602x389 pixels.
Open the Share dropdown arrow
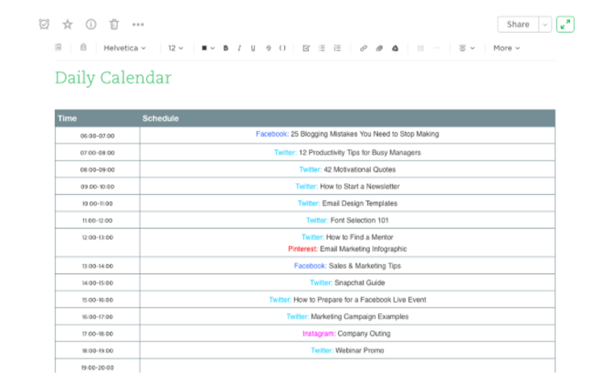(x=545, y=25)
